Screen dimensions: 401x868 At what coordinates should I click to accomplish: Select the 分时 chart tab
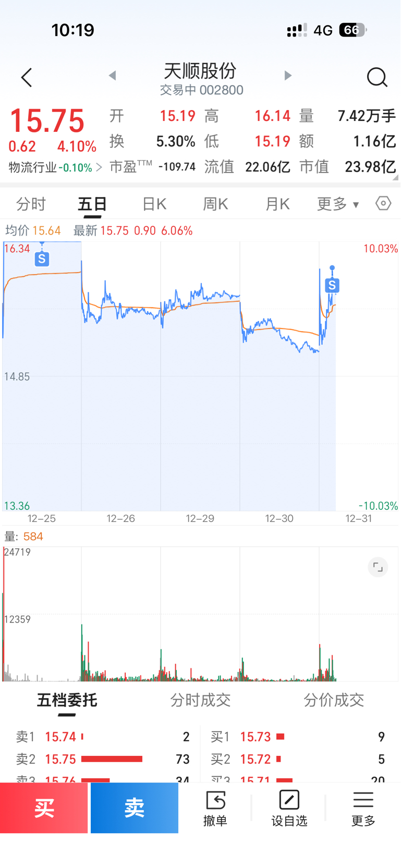[31, 204]
